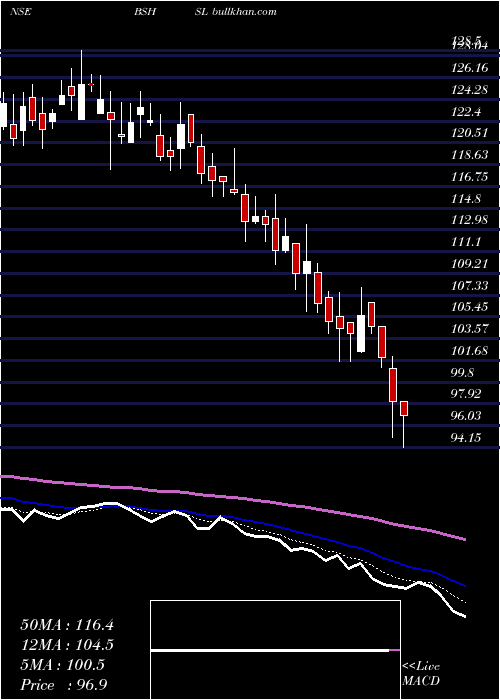500x700 pixels.
Task: Click the 109.21 price axis label
Action: point(470,264)
